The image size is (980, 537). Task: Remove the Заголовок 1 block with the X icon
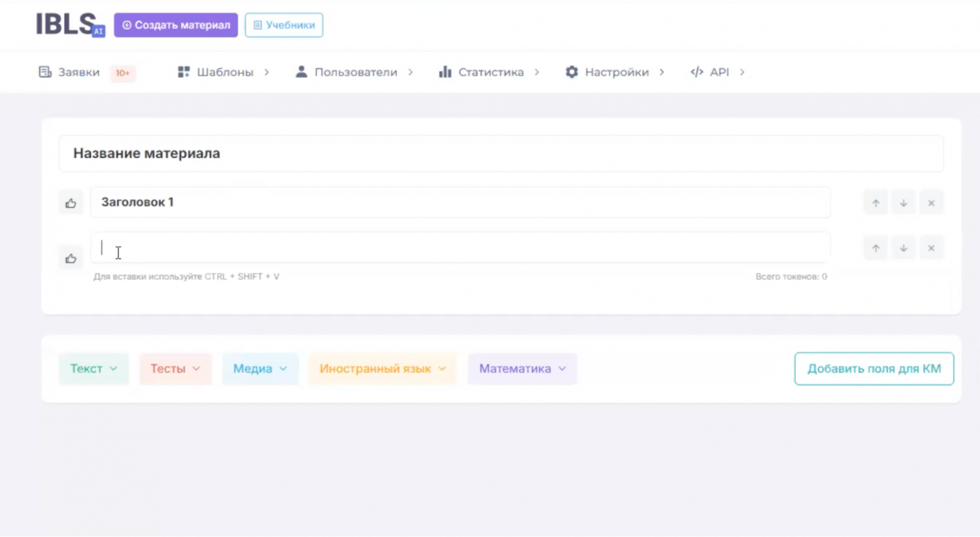tap(931, 202)
